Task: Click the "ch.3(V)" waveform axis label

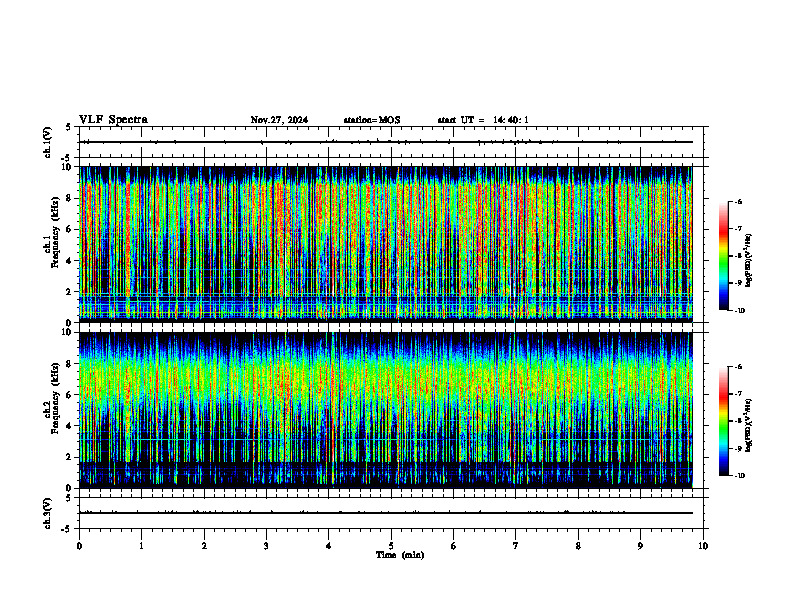Action: 48,513
